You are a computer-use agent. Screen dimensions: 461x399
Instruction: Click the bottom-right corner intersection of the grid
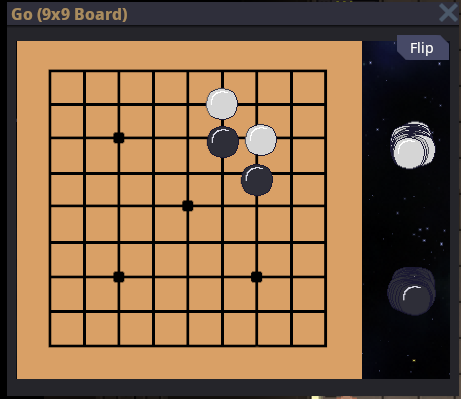click(x=325, y=346)
